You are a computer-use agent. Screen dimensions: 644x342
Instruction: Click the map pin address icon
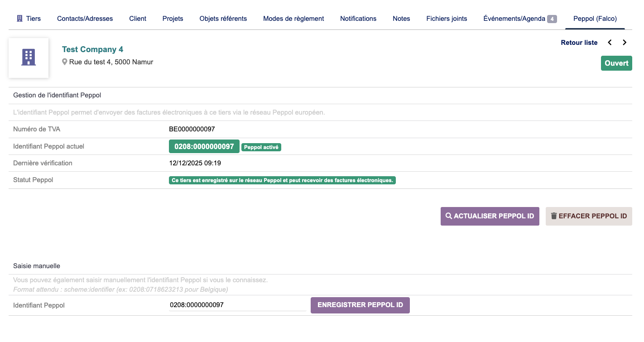click(x=65, y=62)
